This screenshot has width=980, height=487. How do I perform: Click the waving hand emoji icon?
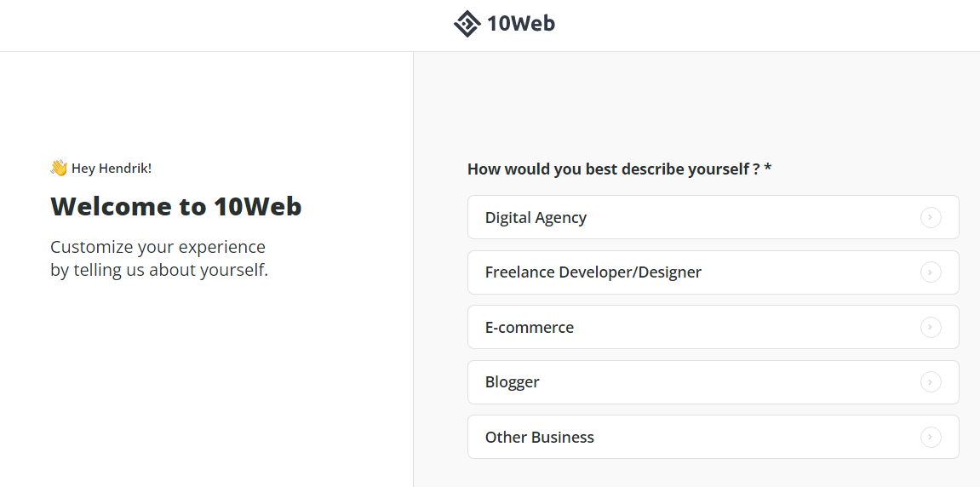pyautogui.click(x=59, y=168)
